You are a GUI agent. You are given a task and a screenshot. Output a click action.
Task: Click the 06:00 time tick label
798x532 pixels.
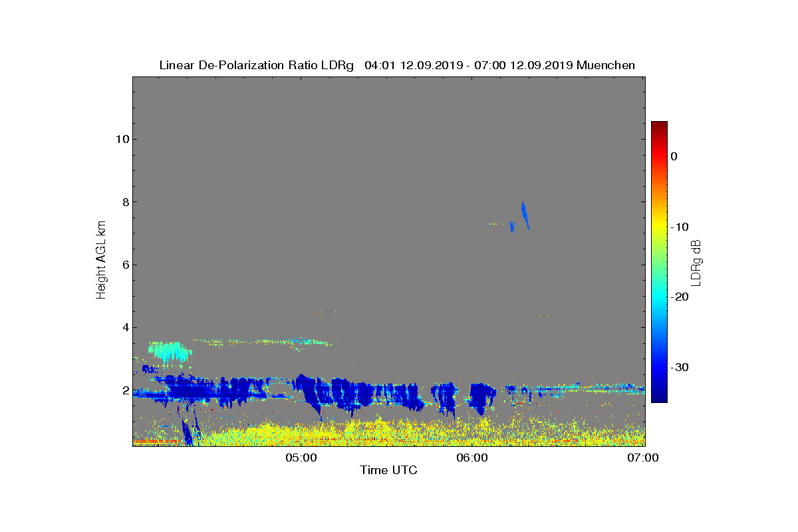click(472, 458)
